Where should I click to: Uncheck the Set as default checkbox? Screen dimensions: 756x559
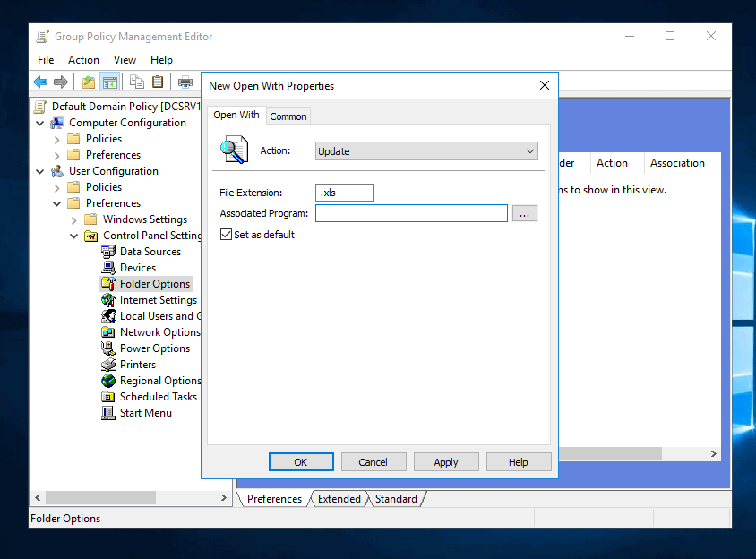226,235
